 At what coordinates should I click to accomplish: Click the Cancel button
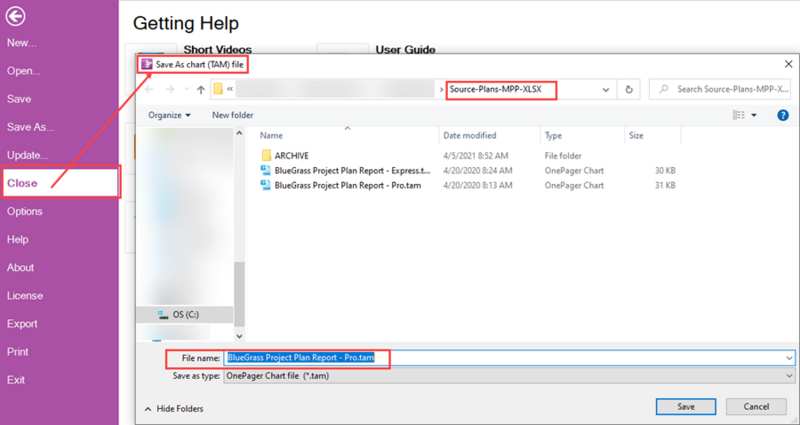[756, 407]
